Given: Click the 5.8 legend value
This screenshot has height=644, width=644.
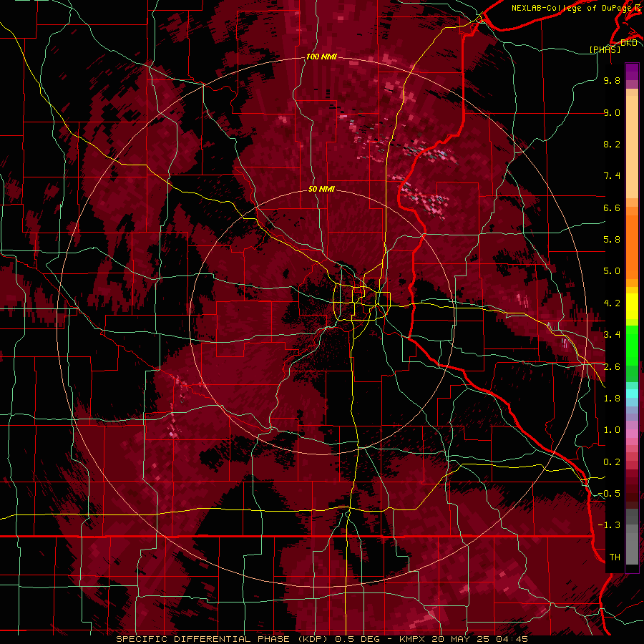Looking at the screenshot, I should tap(612, 240).
